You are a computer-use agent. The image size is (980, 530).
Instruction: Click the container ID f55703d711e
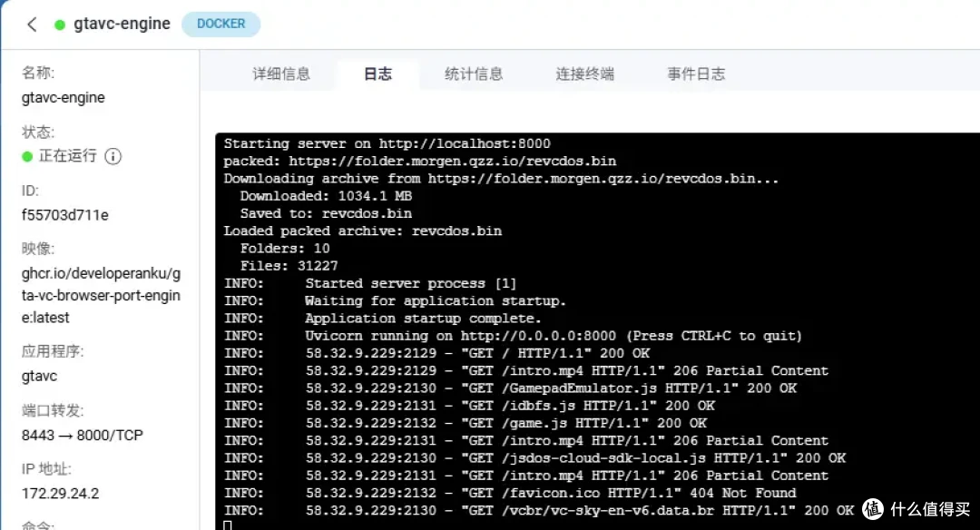point(65,215)
